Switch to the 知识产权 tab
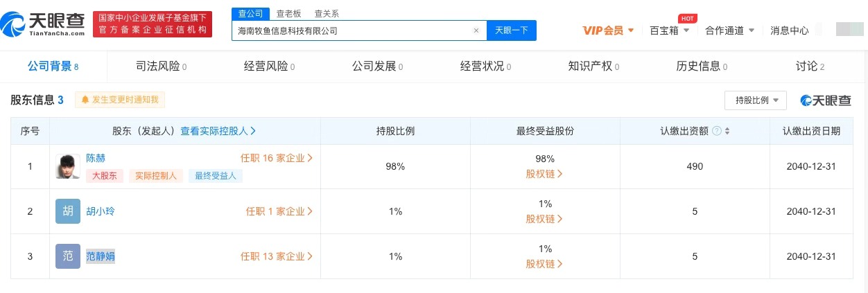 pyautogui.click(x=594, y=66)
